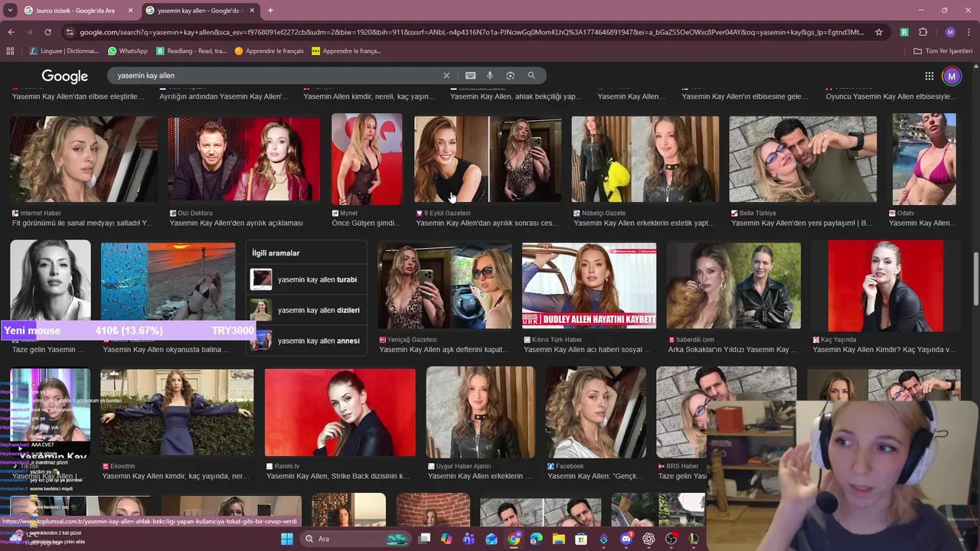Close the "burcu özbek" tab
The height and width of the screenshot is (551, 980).
130,11
